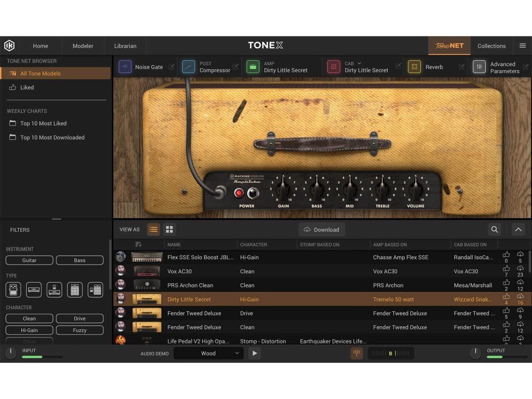Open the Collections tab

tap(491, 46)
